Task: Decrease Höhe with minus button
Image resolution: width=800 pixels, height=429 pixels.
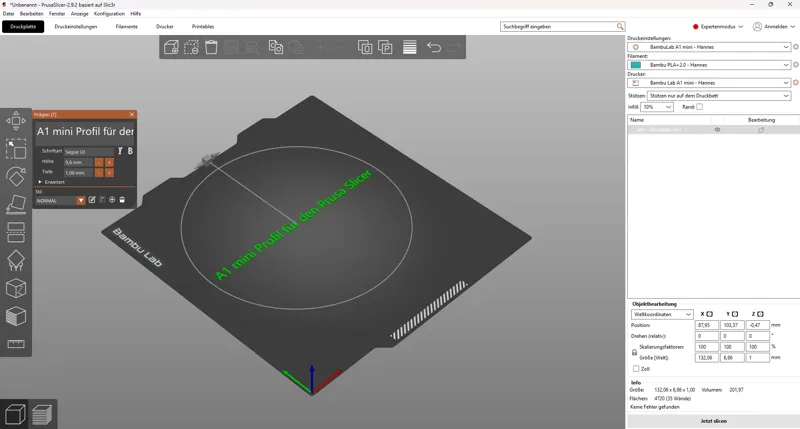Action: click(x=99, y=162)
